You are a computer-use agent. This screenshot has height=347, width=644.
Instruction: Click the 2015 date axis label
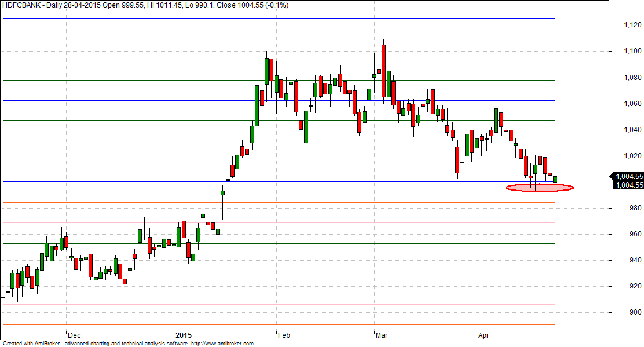184,335
